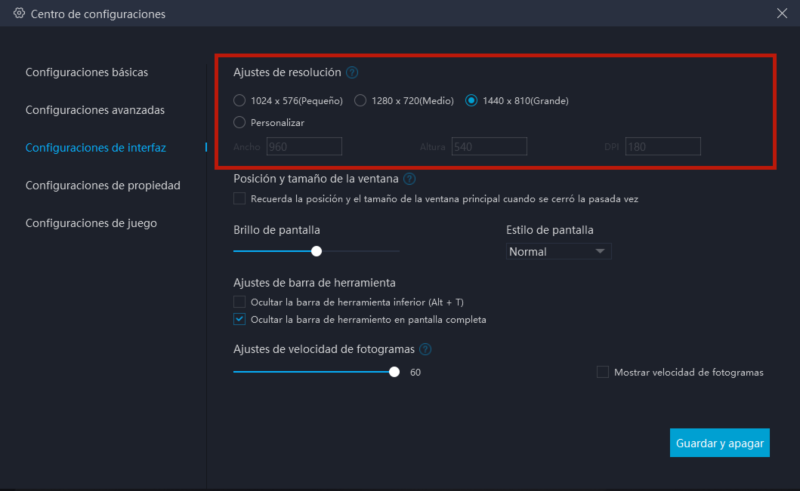The width and height of the screenshot is (800, 491).
Task: Choose the Personalizar resolution option
Action: pos(239,122)
